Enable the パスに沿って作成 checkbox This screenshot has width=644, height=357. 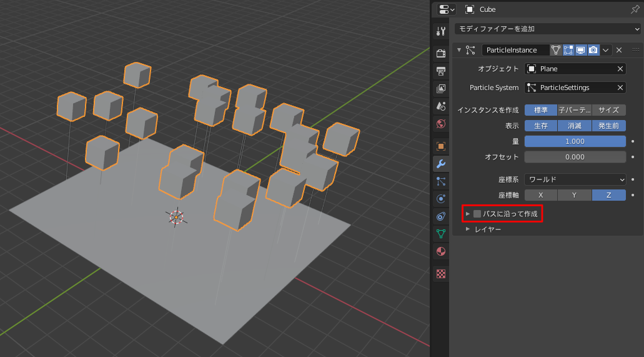click(477, 214)
